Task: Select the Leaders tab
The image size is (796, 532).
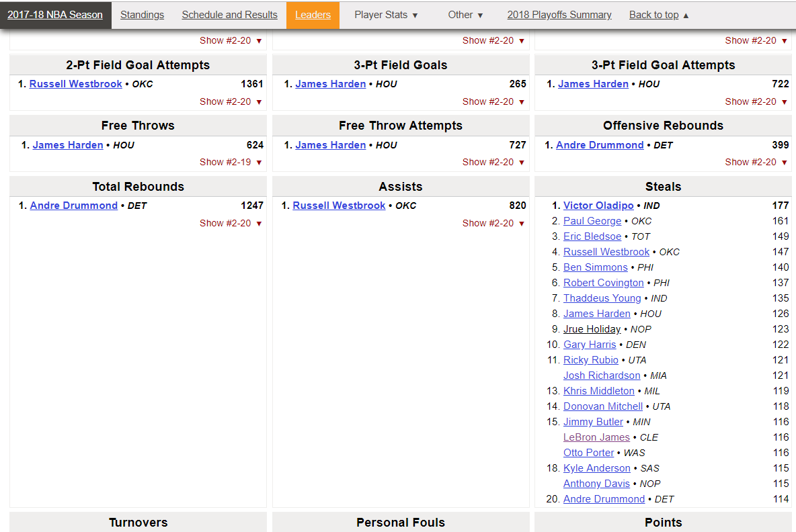Action: click(313, 15)
